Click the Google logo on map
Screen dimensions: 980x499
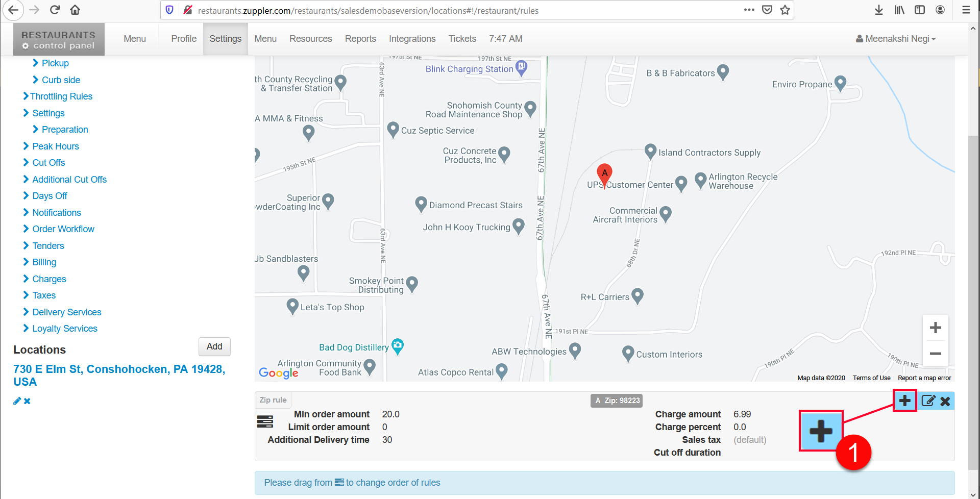(278, 373)
